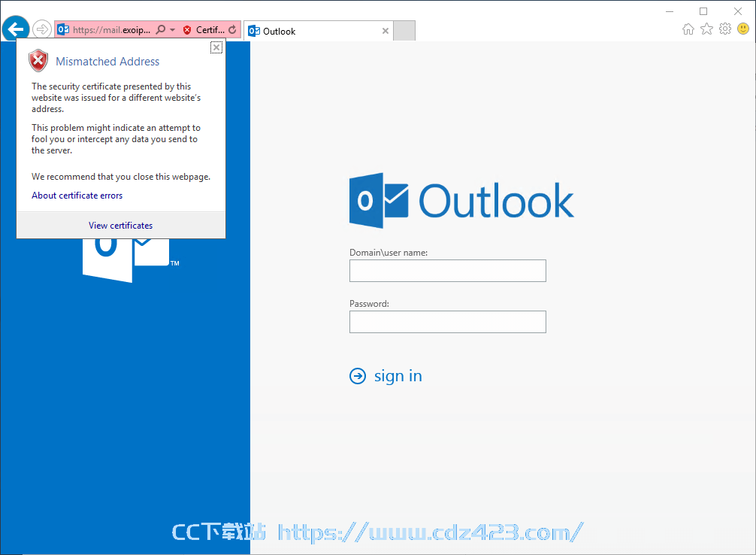The height and width of the screenshot is (555, 756).
Task: Click the https://mail.exoip address field
Action: coord(111,30)
